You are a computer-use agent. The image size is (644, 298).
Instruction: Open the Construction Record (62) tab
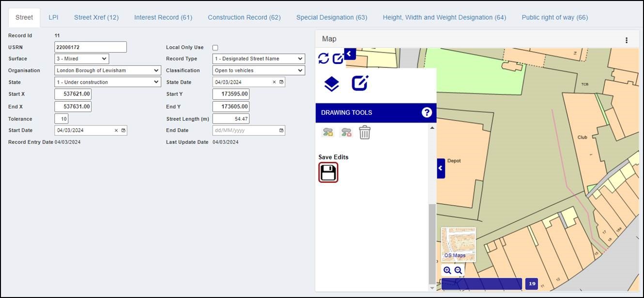pyautogui.click(x=244, y=17)
